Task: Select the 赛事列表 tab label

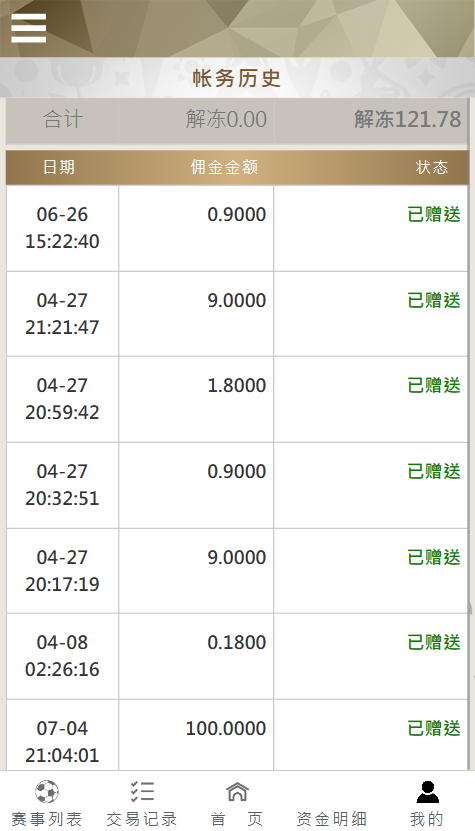Action: [47, 819]
